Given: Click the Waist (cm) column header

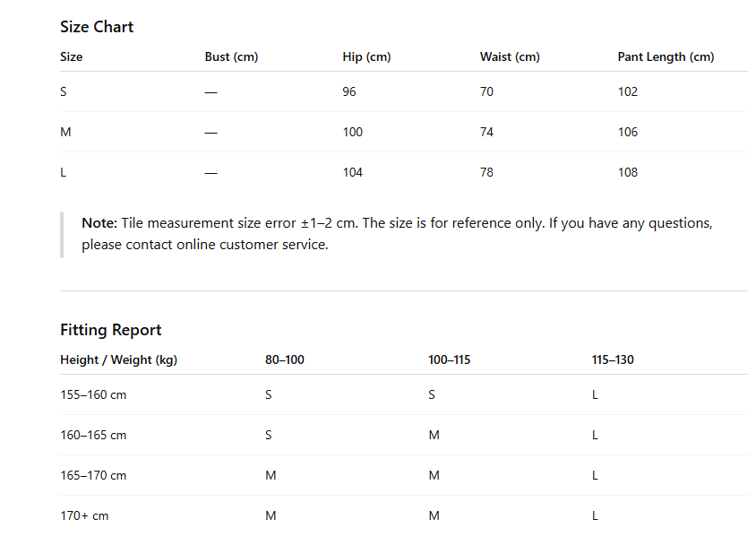Looking at the screenshot, I should click(x=510, y=57).
